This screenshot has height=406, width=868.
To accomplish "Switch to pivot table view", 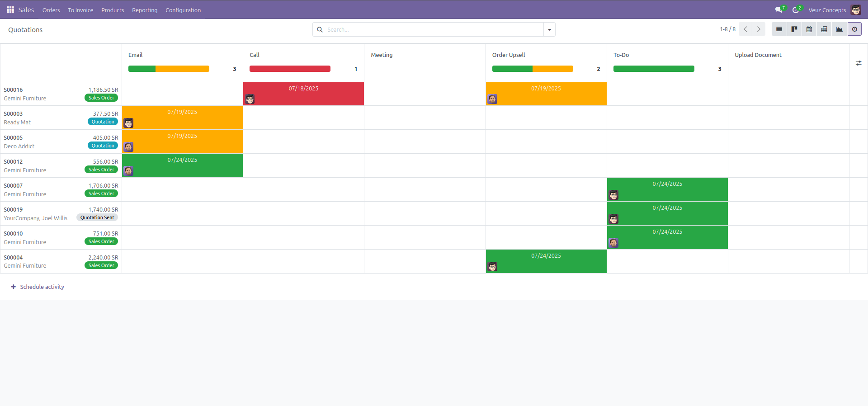I will 824,29.
